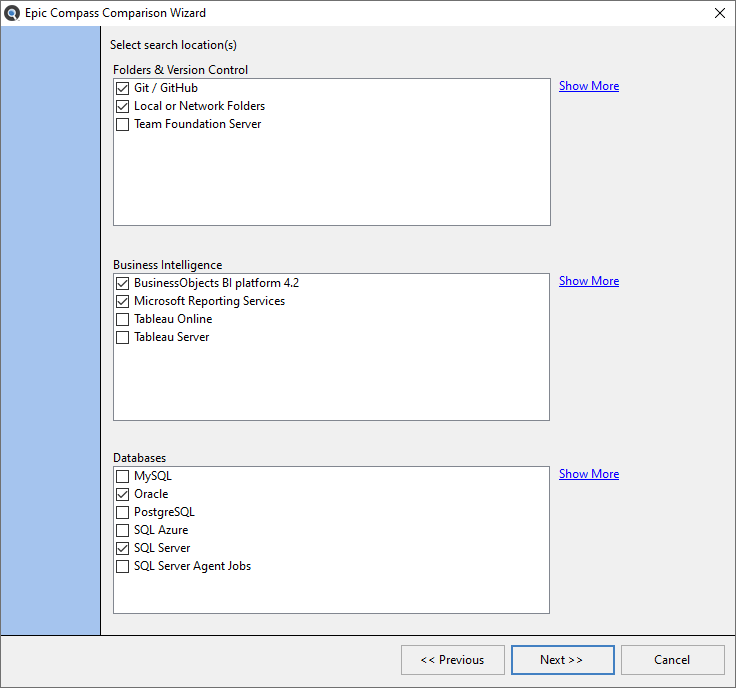Select the 'SQL Azure' label text
Image resolution: width=736 pixels, height=688 pixels.
[161, 530]
